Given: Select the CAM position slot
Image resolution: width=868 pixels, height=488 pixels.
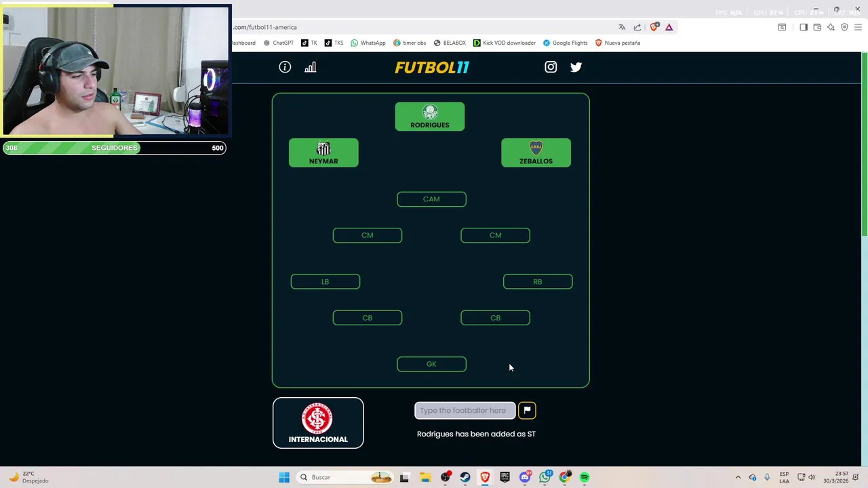Looking at the screenshot, I should (431, 199).
